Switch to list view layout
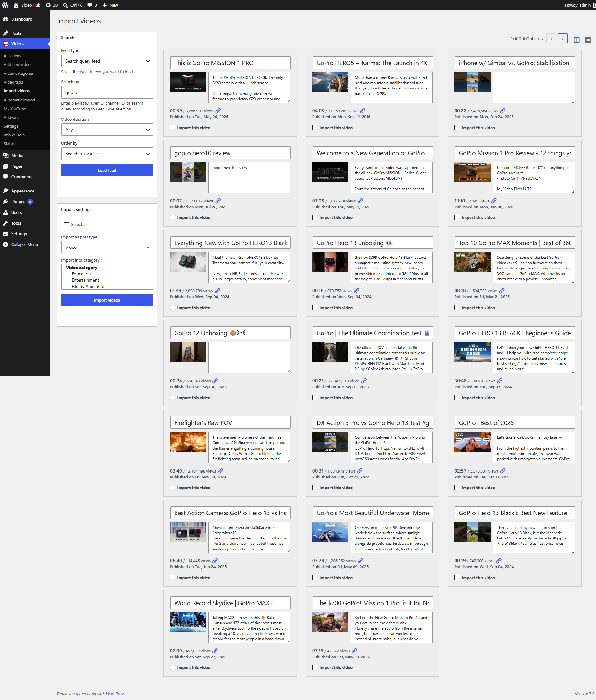The height and width of the screenshot is (700, 596). coord(588,40)
